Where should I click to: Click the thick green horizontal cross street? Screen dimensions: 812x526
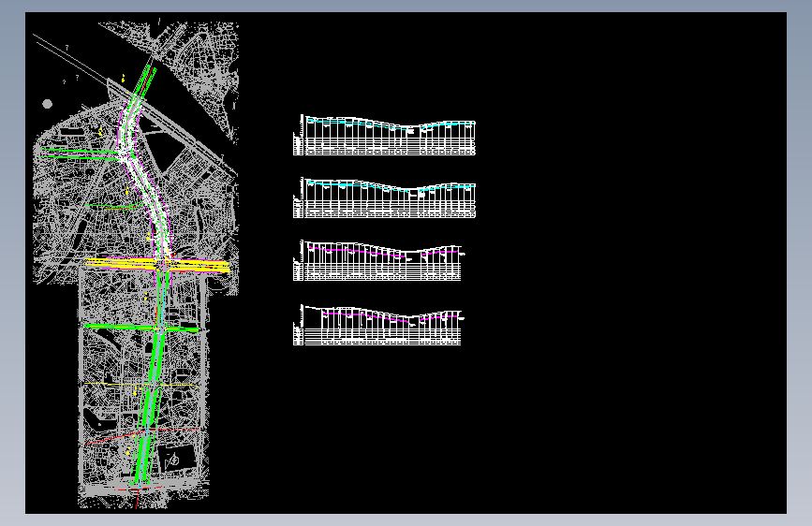coord(142,328)
